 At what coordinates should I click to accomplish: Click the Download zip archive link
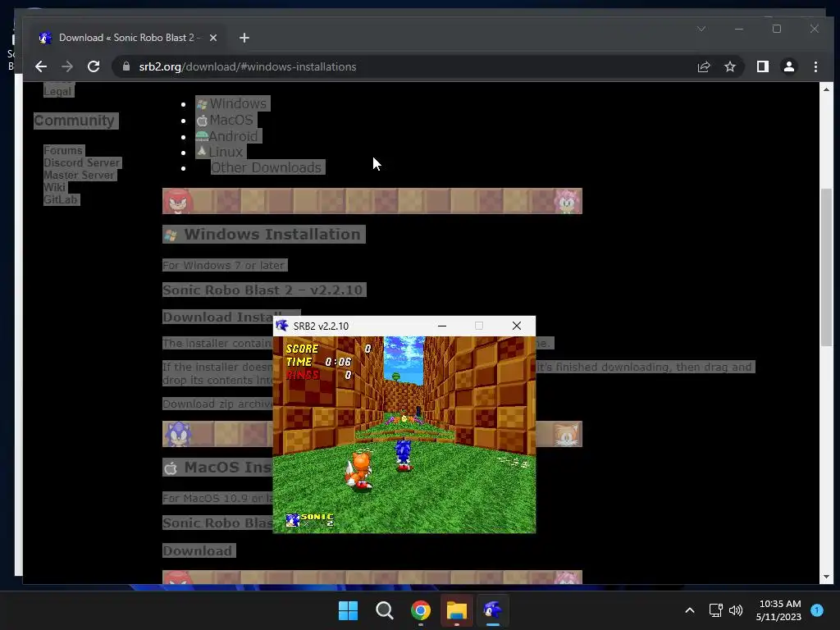[x=218, y=404]
